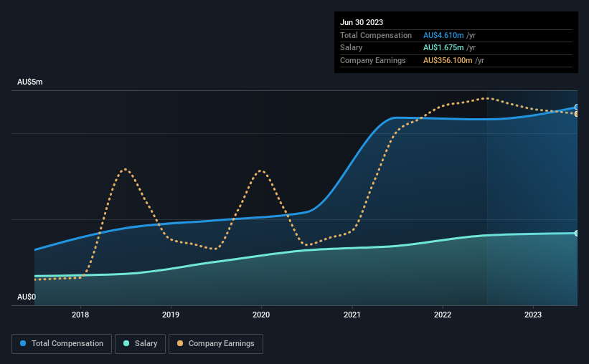This screenshot has height=364, width=589.
Task: Click the Total Compensation label in the tooltip
Action: (x=376, y=35)
